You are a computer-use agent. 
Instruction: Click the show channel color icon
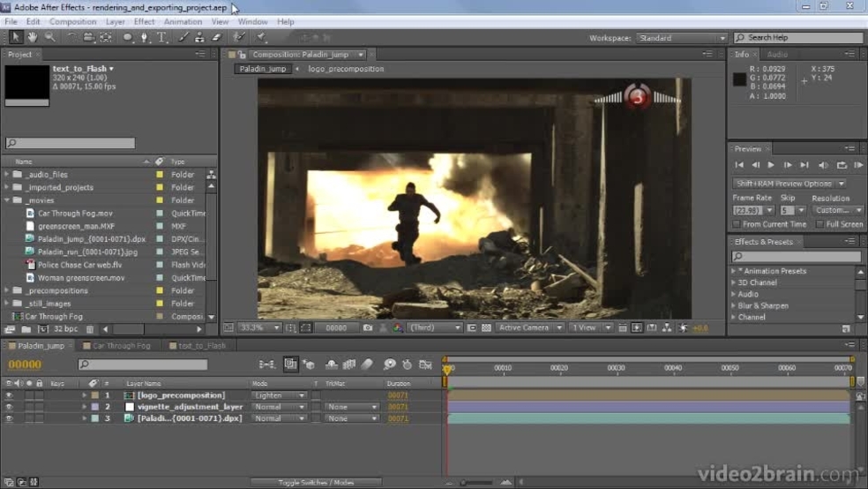pyautogui.click(x=398, y=327)
